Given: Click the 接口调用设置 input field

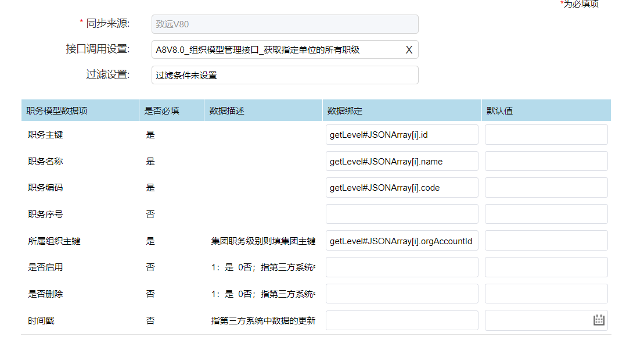Looking at the screenshot, I should (x=285, y=50).
